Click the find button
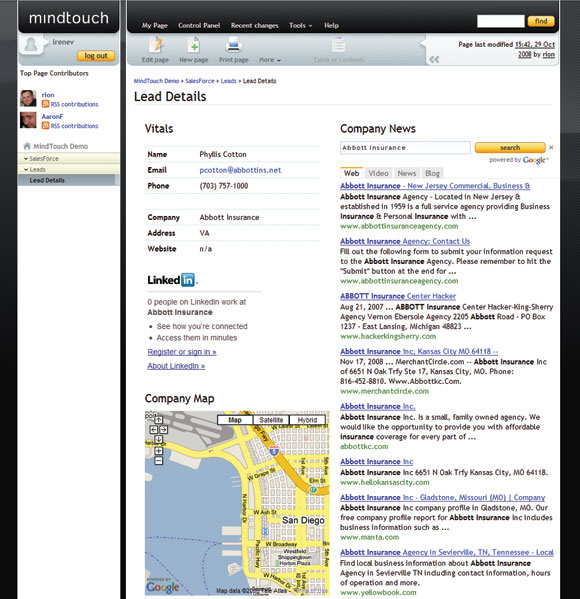This screenshot has width=580, height=599. click(541, 21)
